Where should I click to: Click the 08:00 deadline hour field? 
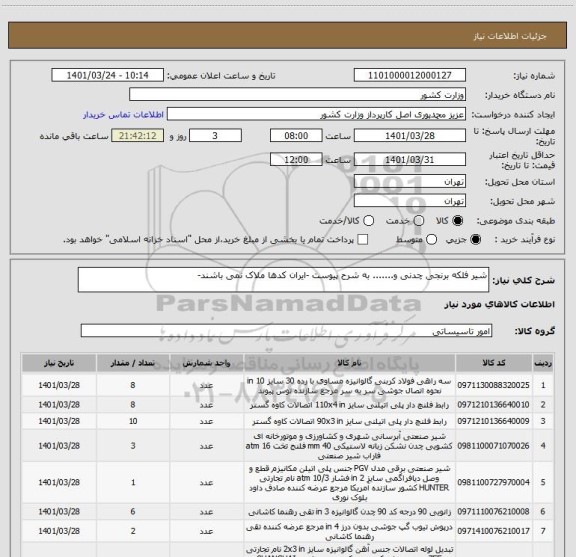click(x=296, y=136)
